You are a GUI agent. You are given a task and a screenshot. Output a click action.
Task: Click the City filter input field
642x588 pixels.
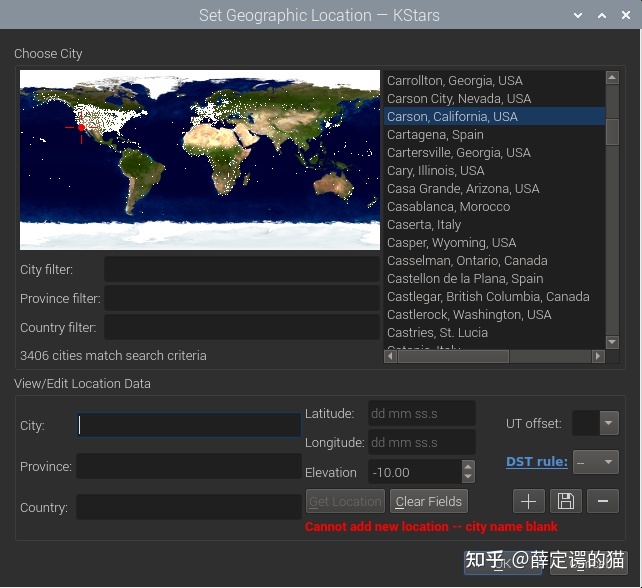(x=241, y=269)
